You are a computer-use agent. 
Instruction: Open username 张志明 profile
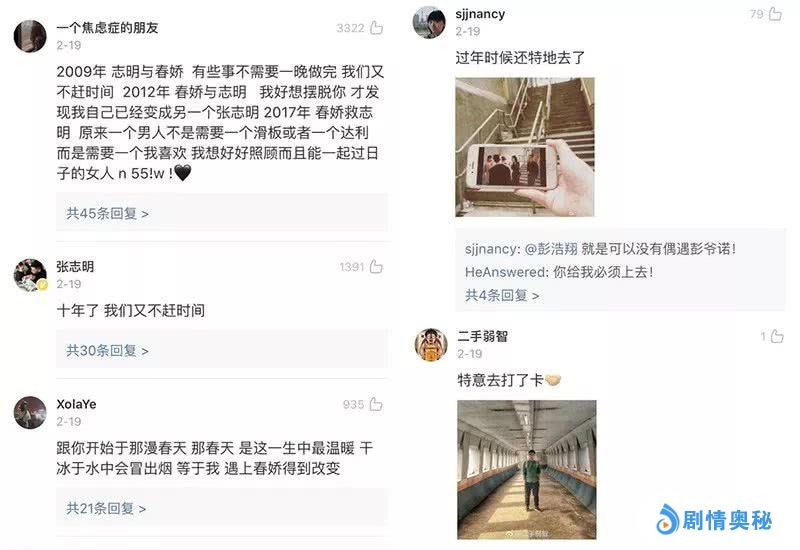tap(75, 266)
